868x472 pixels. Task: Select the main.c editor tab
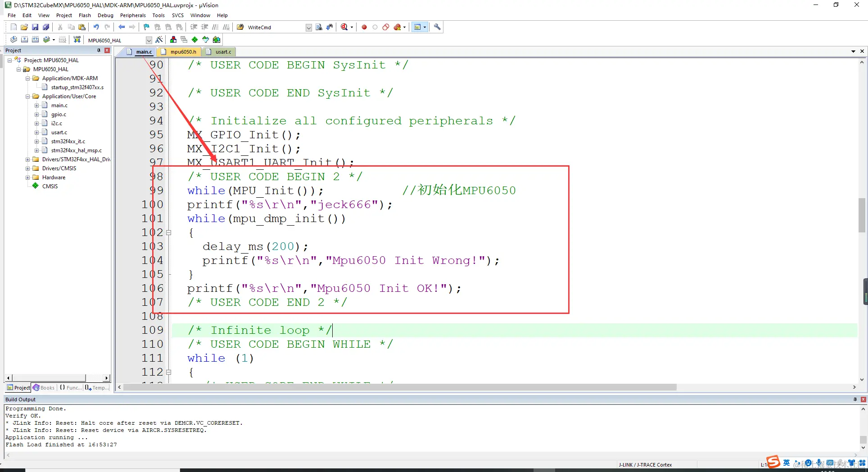(x=140, y=52)
